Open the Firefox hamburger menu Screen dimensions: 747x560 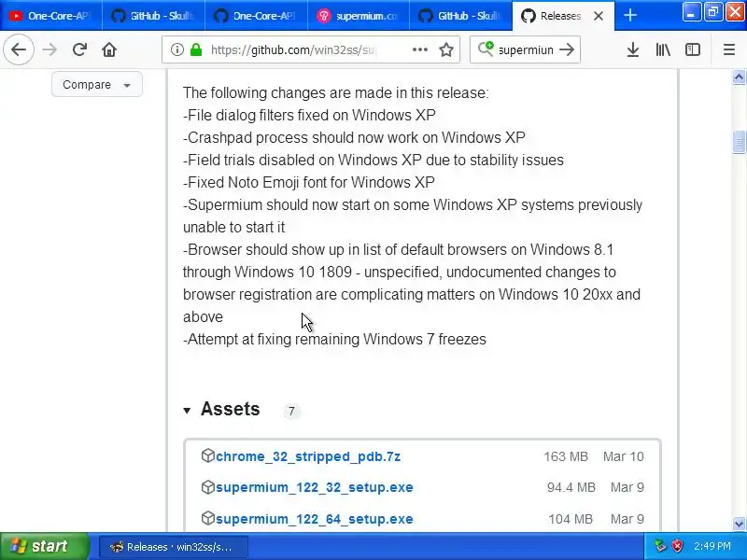[729, 49]
